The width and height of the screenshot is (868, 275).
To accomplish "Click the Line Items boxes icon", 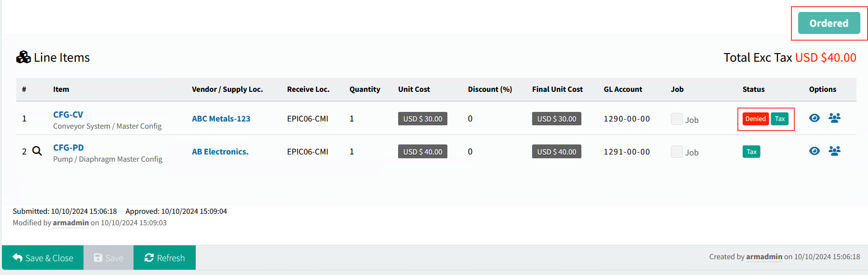I will coord(23,57).
